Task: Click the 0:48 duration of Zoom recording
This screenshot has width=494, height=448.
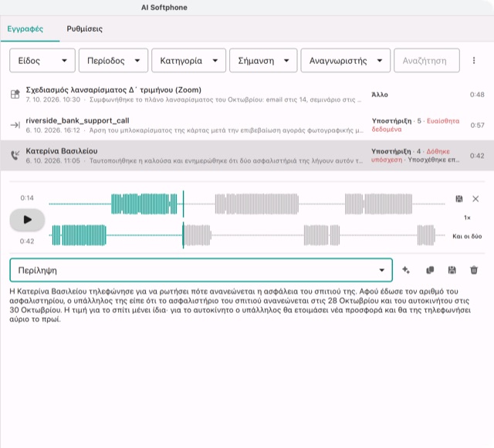Action: 477,94
